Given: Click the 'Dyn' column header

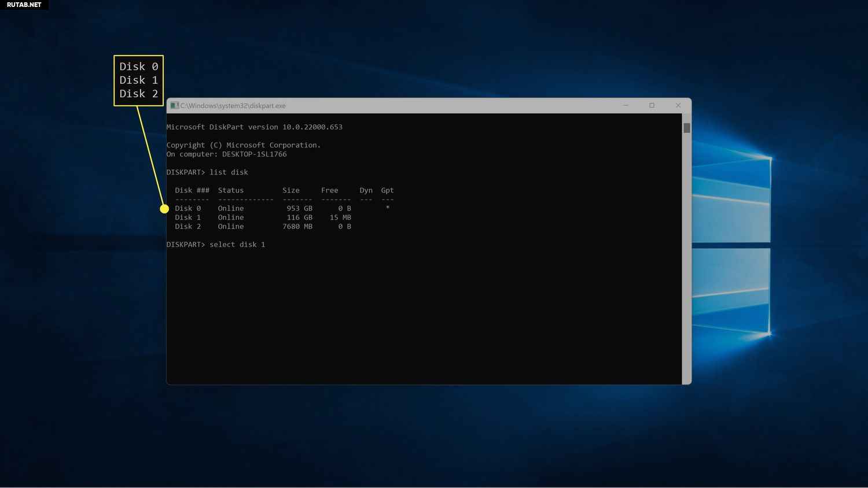Looking at the screenshot, I should click(x=366, y=190).
